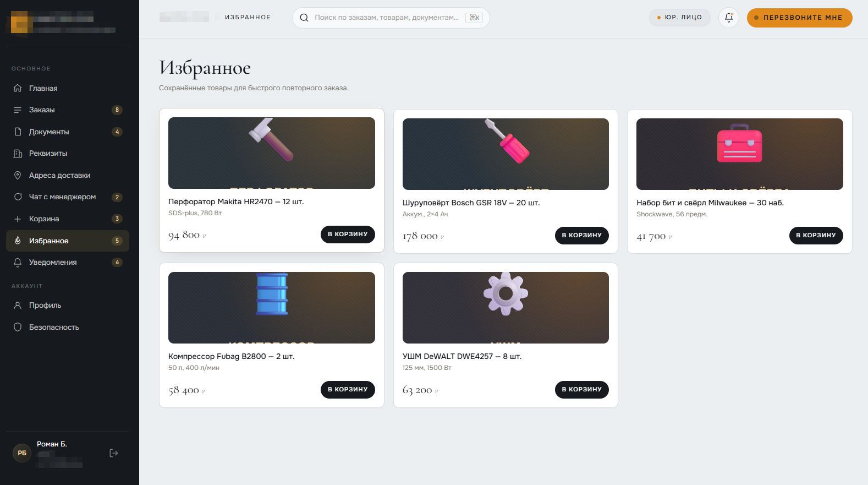Click the price 94 800 ₽
The height and width of the screenshot is (485, 868).
click(x=187, y=235)
